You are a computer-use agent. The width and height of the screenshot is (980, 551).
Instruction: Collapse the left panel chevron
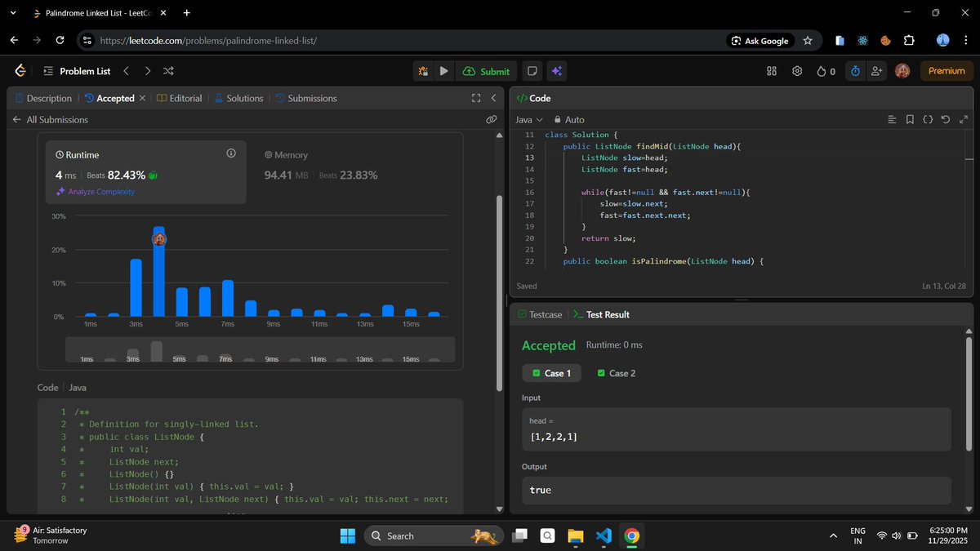(x=493, y=98)
